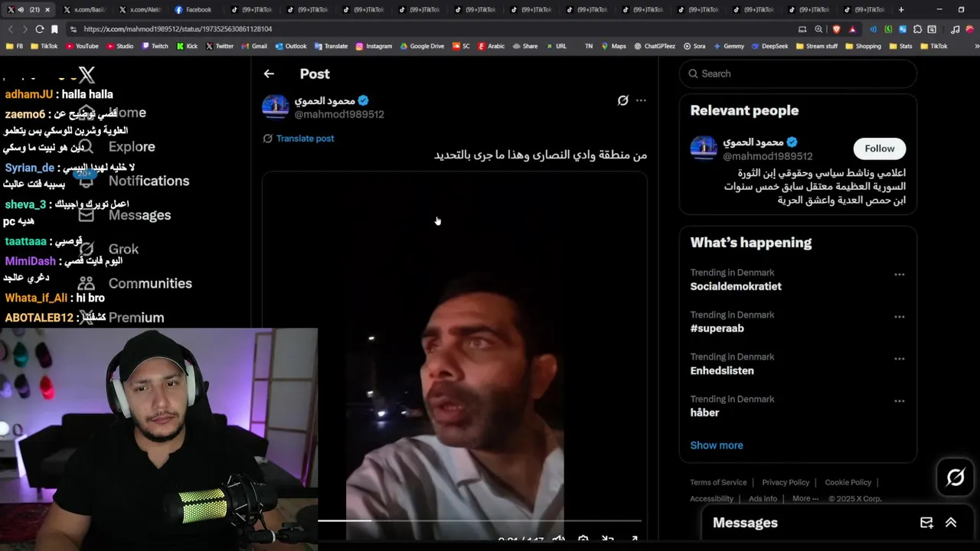Open options for Enhedslisten trend
Screen dimensions: 980x551
(900, 358)
